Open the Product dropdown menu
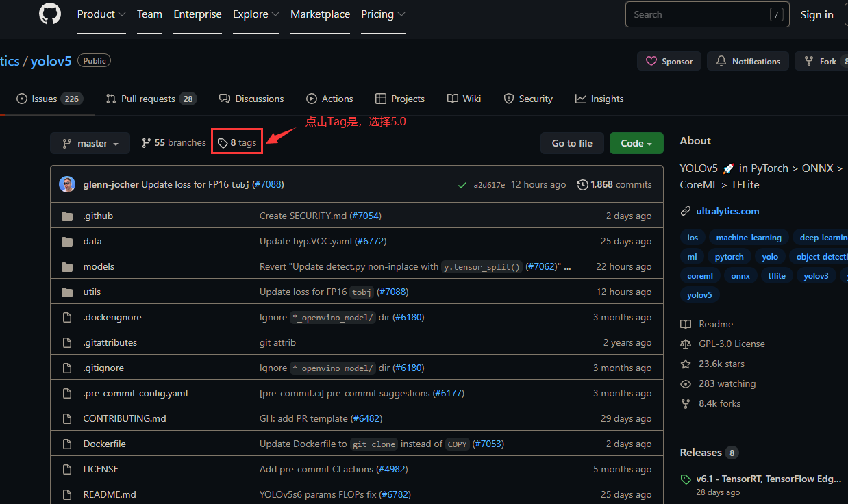 coord(101,14)
